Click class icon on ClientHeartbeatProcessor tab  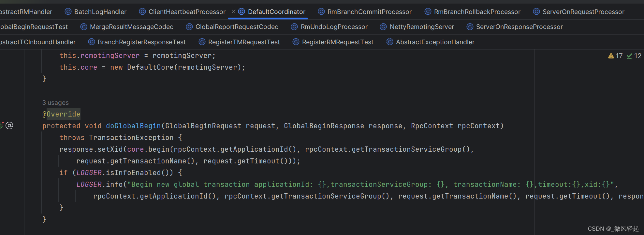coord(142,12)
